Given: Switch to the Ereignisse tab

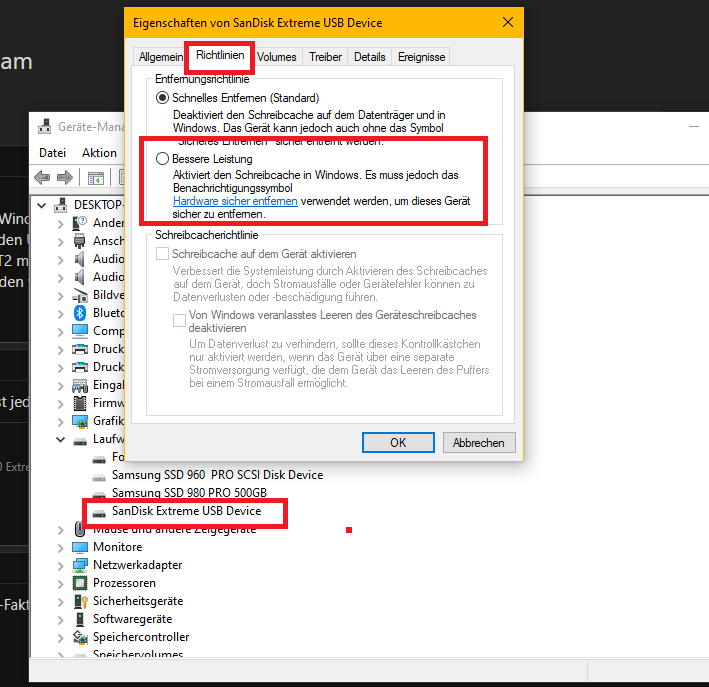Looking at the screenshot, I should [x=421, y=57].
